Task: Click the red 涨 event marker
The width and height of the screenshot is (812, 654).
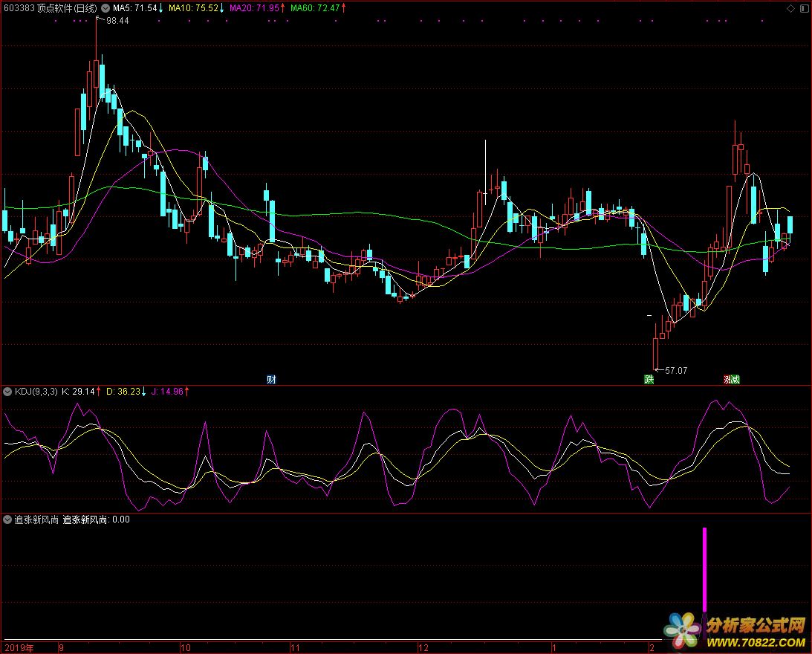Action: point(728,380)
